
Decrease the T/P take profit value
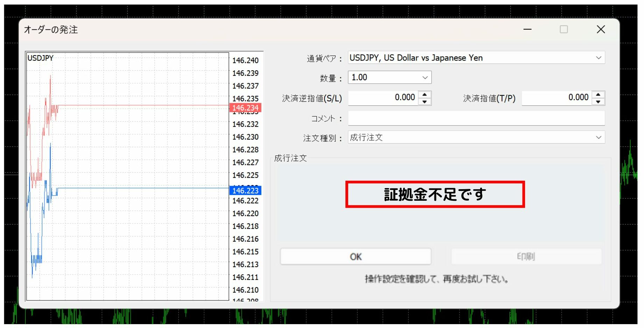598,102
